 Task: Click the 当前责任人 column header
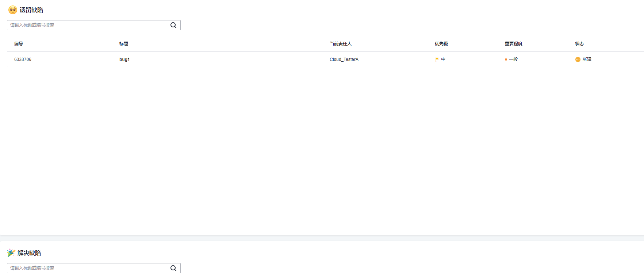point(341,44)
